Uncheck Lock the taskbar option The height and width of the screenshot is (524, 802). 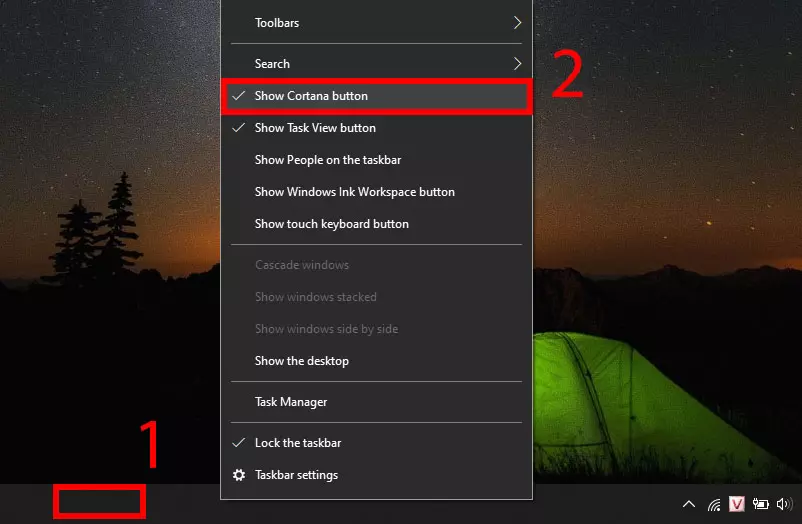tap(298, 443)
